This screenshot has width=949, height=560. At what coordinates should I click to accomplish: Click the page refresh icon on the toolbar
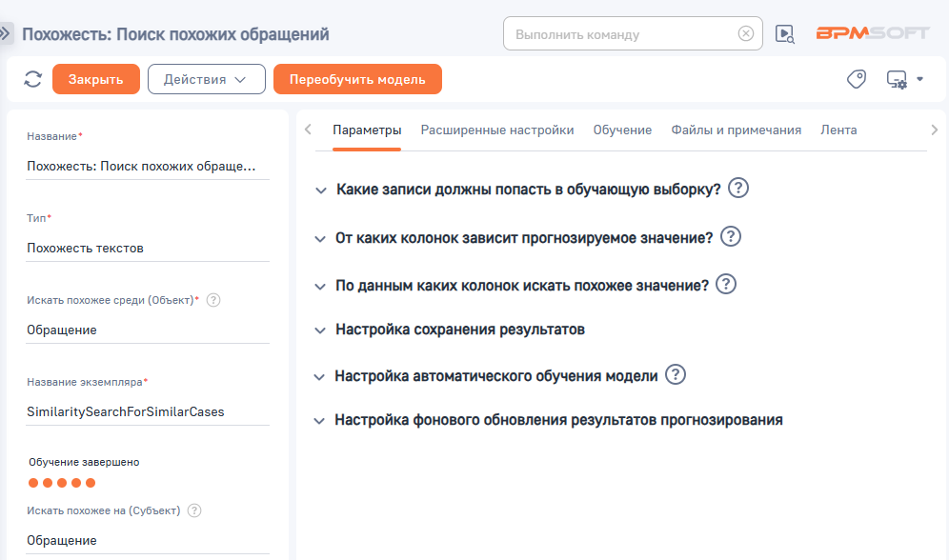[31, 79]
